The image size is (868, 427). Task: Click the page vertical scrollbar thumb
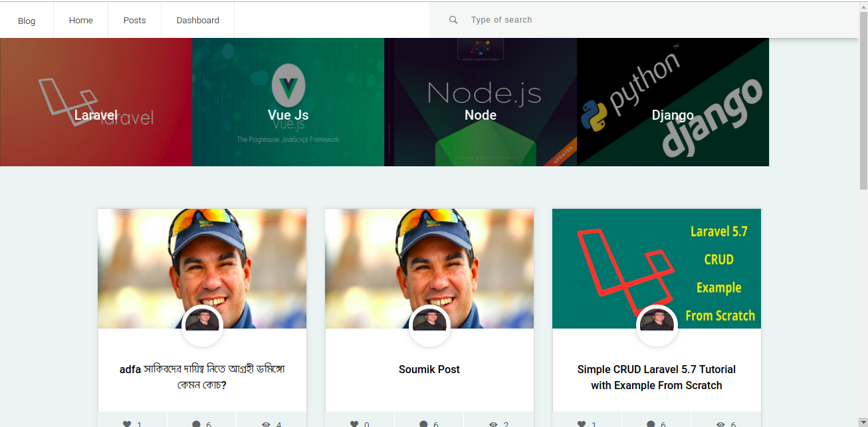tap(863, 100)
